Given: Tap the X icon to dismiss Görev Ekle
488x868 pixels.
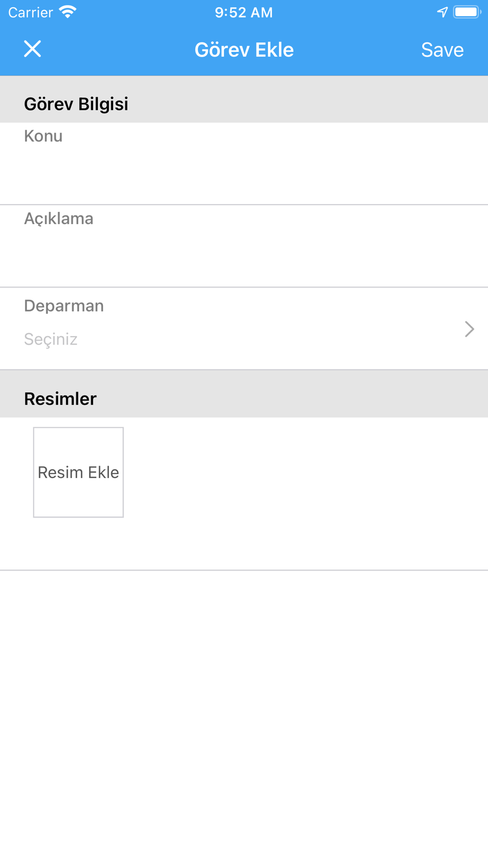Looking at the screenshot, I should click(x=33, y=49).
